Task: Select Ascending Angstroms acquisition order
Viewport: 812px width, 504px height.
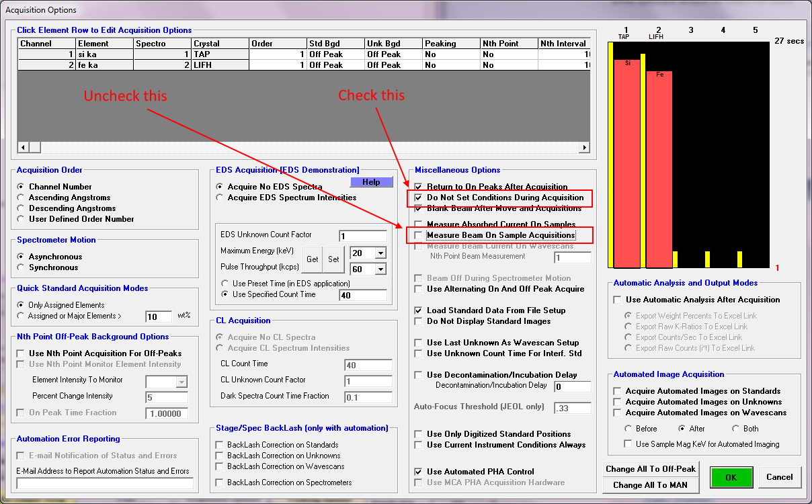Action: click(22, 198)
